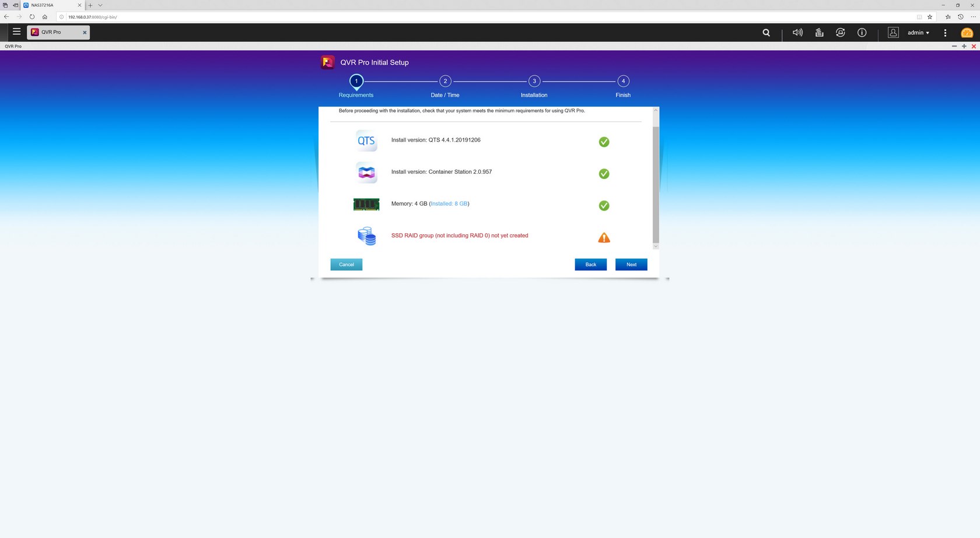The width and height of the screenshot is (980, 538).
Task: Click scrollbar down arrow in setup panel
Action: click(656, 247)
